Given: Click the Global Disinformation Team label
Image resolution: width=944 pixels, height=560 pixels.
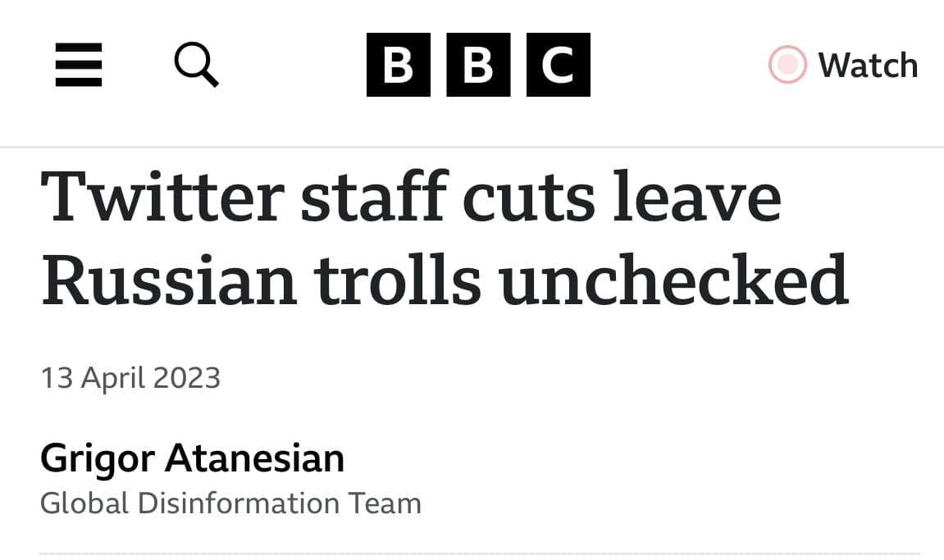Looking at the screenshot, I should click(x=230, y=503).
